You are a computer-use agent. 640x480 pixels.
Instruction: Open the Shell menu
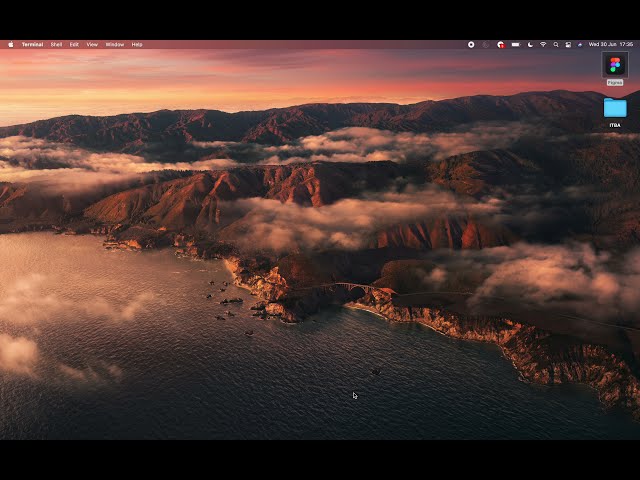(x=56, y=44)
